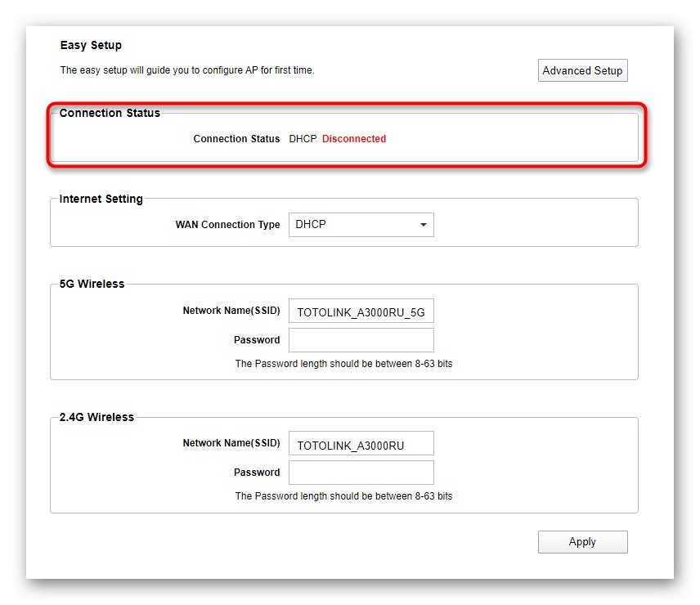Click the Easy Setup heading
The width and height of the screenshot is (700, 605).
pyautogui.click(x=91, y=45)
